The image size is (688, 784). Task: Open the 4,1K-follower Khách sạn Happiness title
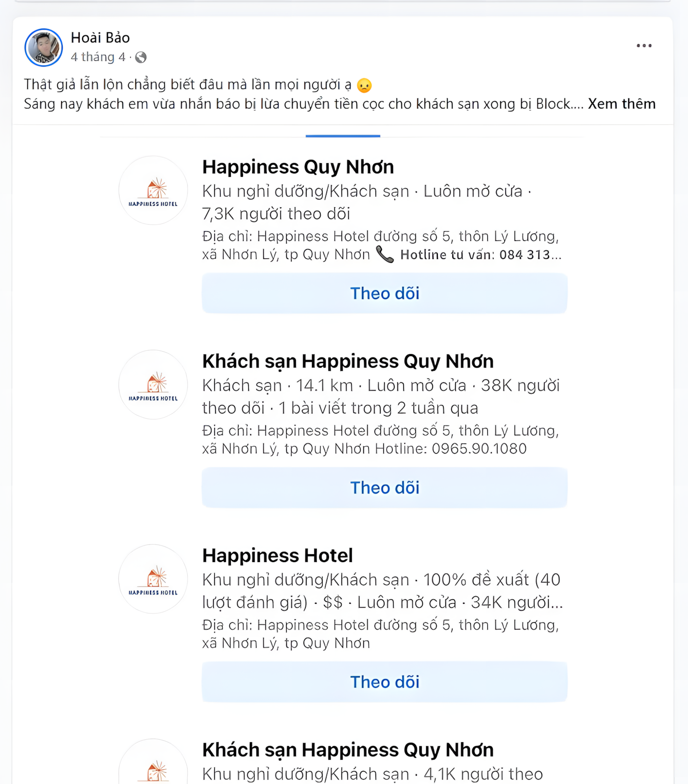tap(348, 750)
